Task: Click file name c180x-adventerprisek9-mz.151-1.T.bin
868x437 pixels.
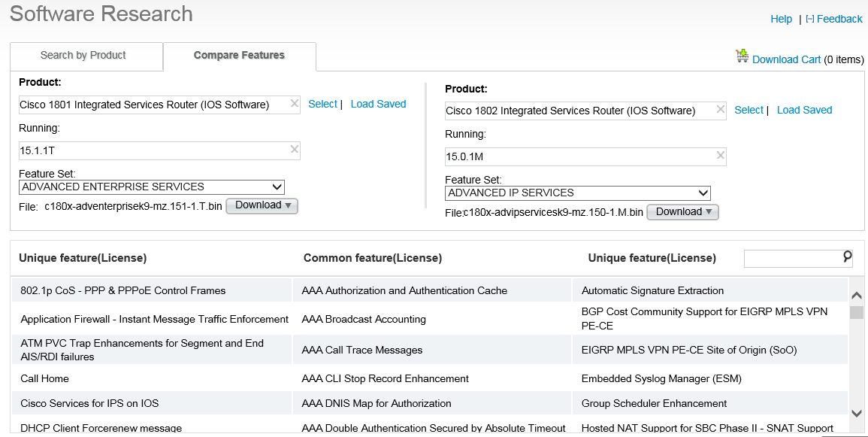Action: coord(134,207)
